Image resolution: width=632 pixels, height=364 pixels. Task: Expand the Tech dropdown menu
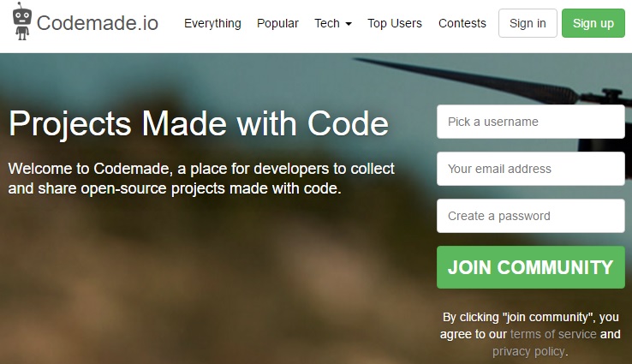click(333, 23)
